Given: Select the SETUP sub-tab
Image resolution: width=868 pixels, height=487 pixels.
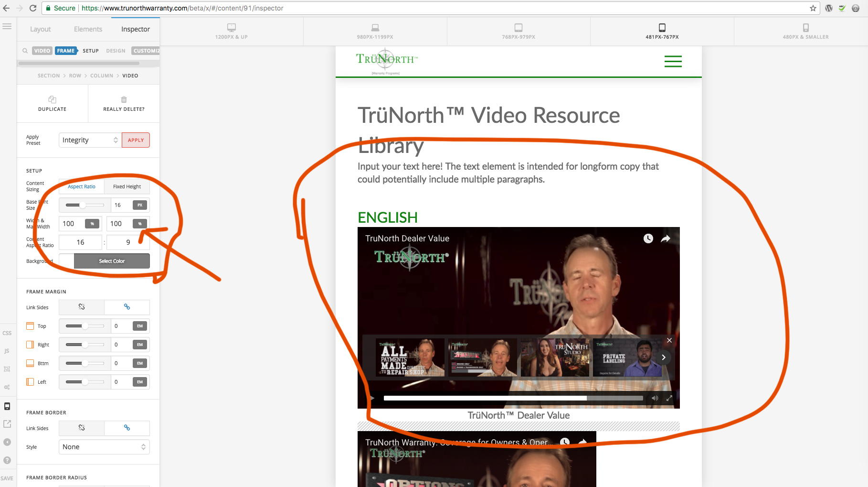Looking at the screenshot, I should (91, 51).
